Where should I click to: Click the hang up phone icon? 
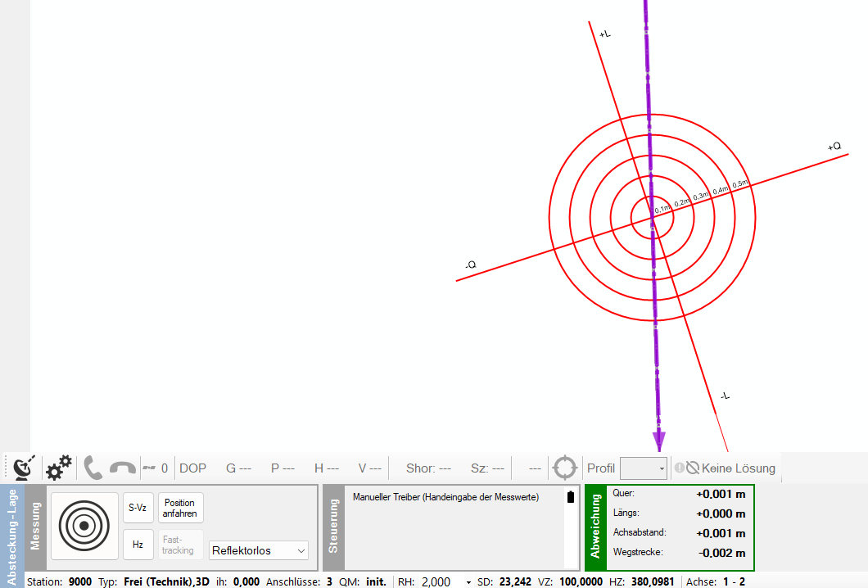[123, 468]
